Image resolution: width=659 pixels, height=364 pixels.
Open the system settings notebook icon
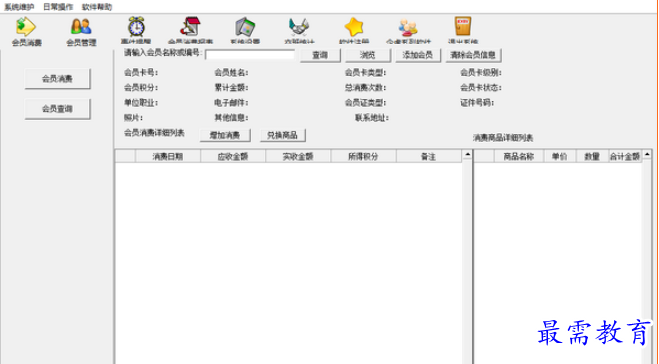click(245, 30)
